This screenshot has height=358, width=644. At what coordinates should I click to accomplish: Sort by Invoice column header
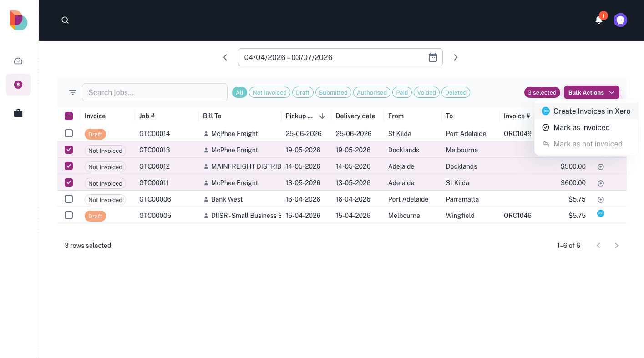click(95, 116)
